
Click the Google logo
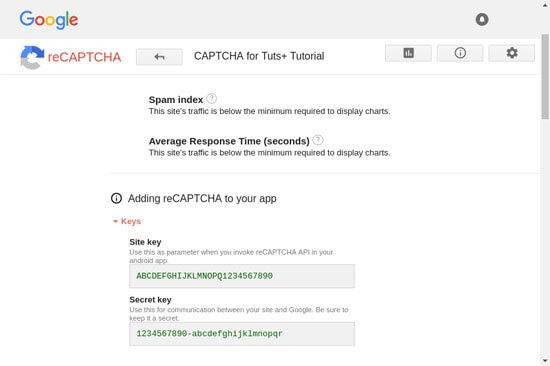click(49, 20)
